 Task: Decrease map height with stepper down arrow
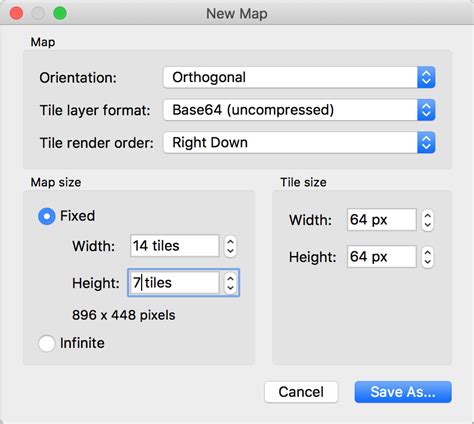click(230, 288)
